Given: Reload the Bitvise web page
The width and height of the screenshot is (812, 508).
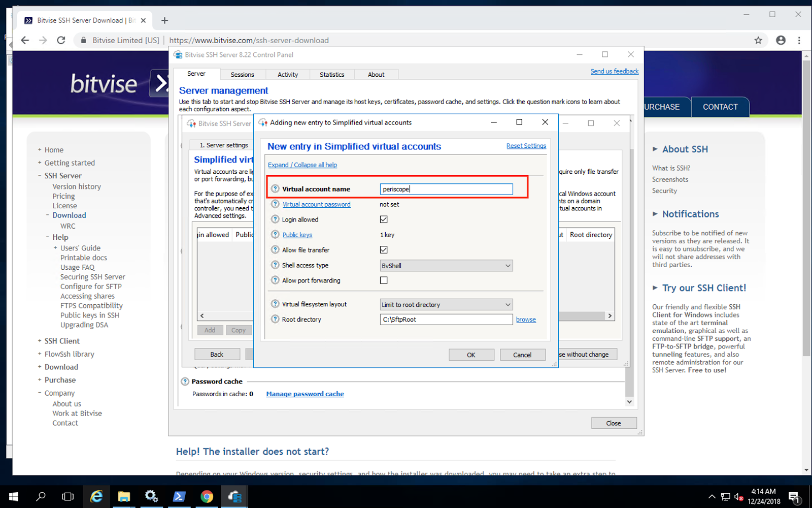Looking at the screenshot, I should pos(61,40).
